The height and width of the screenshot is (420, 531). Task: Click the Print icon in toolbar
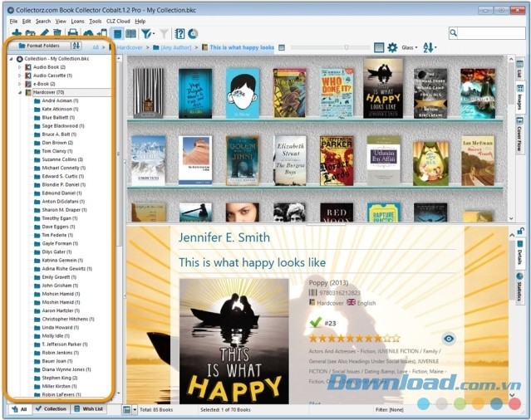72,33
